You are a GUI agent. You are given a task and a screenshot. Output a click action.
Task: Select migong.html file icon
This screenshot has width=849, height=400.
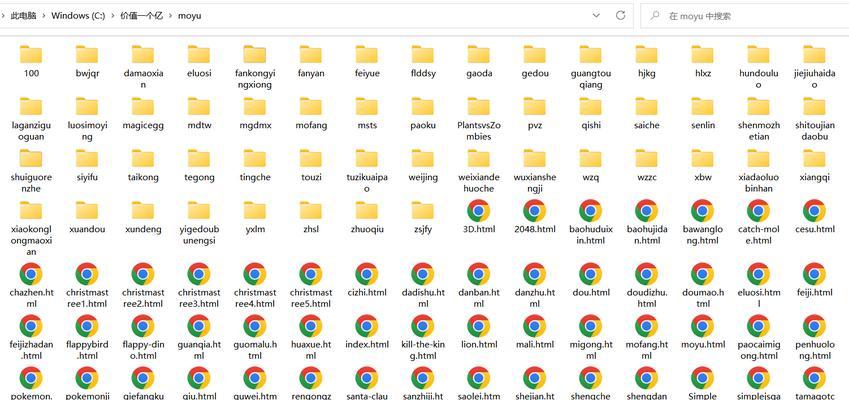pyautogui.click(x=590, y=326)
